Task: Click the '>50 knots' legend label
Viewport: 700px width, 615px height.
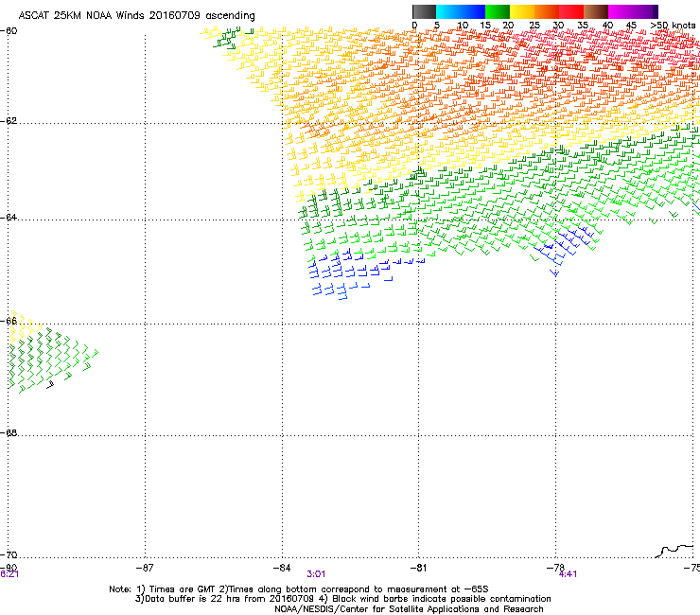Action: [x=673, y=26]
